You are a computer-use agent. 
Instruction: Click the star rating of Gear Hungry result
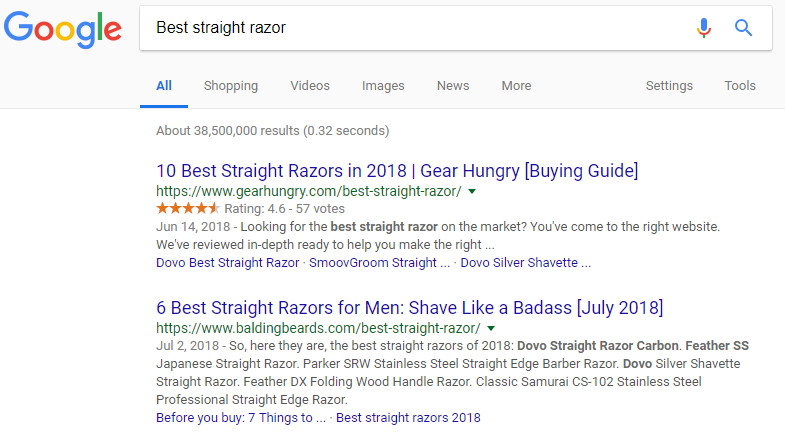click(188, 208)
